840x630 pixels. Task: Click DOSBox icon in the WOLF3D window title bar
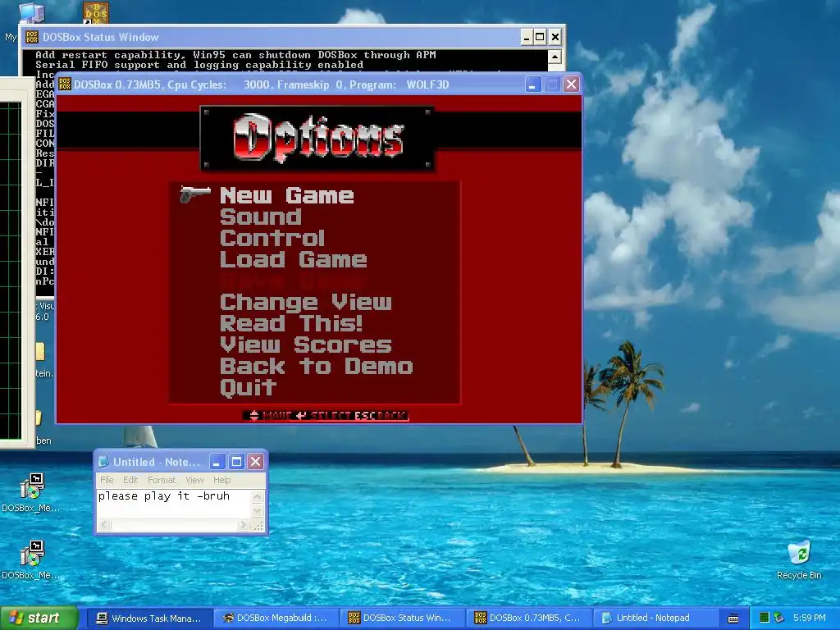(65, 84)
